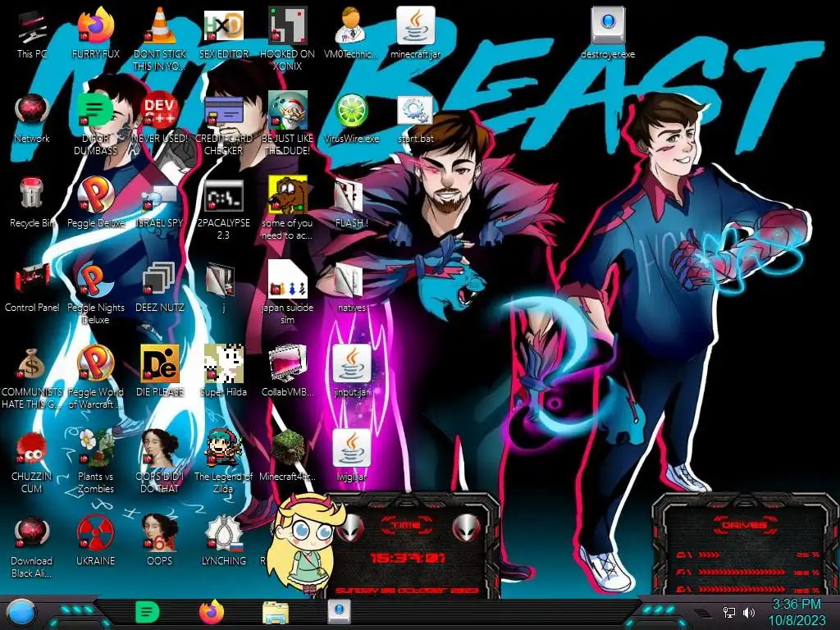Open the OOPS portrait shortcut with 64
Screen dimensions: 840x630
coord(159,540)
